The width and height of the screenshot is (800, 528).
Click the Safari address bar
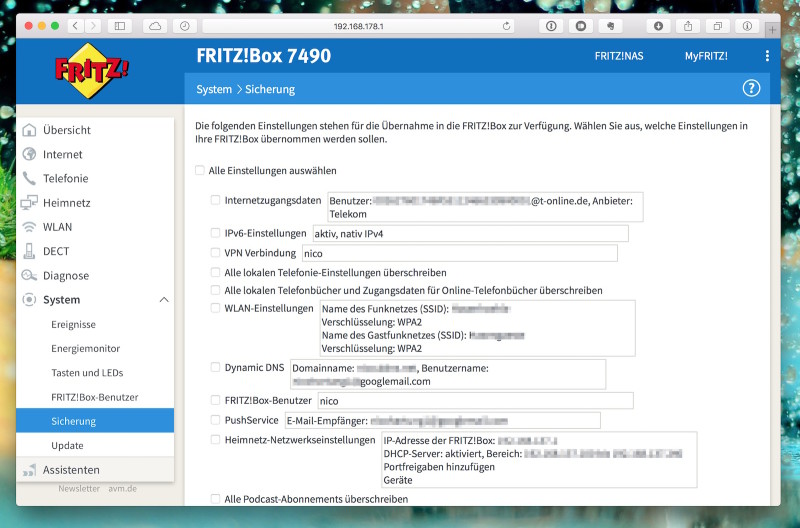click(x=358, y=26)
